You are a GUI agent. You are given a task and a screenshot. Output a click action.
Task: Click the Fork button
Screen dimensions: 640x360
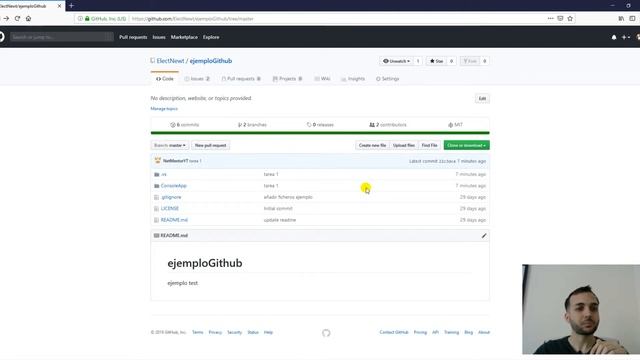click(470, 61)
